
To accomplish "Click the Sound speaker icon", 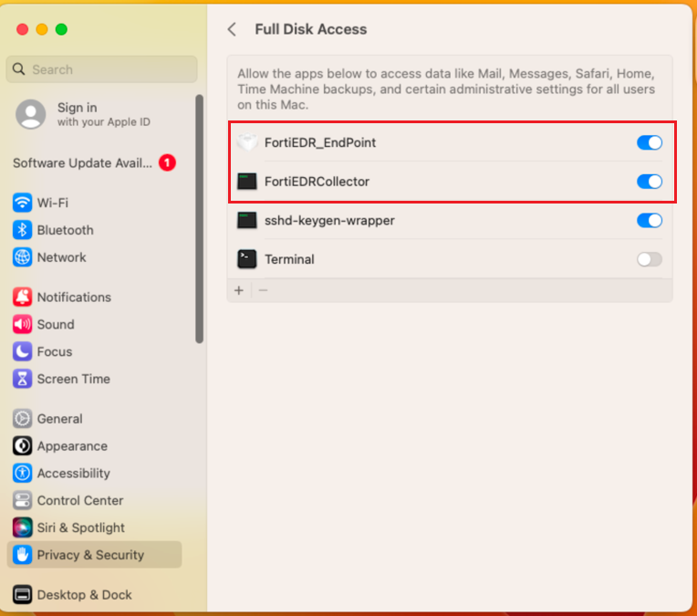I will pos(23,325).
